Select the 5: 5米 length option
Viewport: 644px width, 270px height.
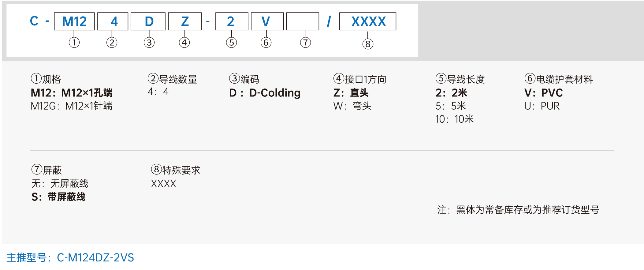(451, 106)
